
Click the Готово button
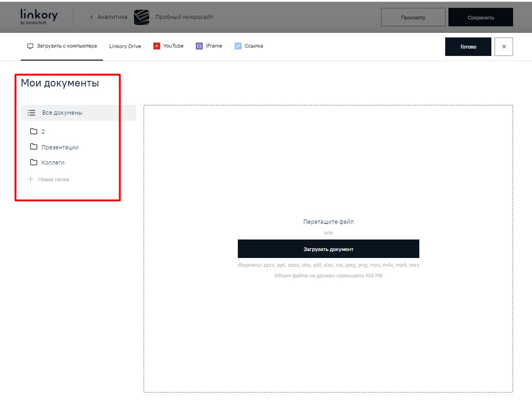point(468,47)
